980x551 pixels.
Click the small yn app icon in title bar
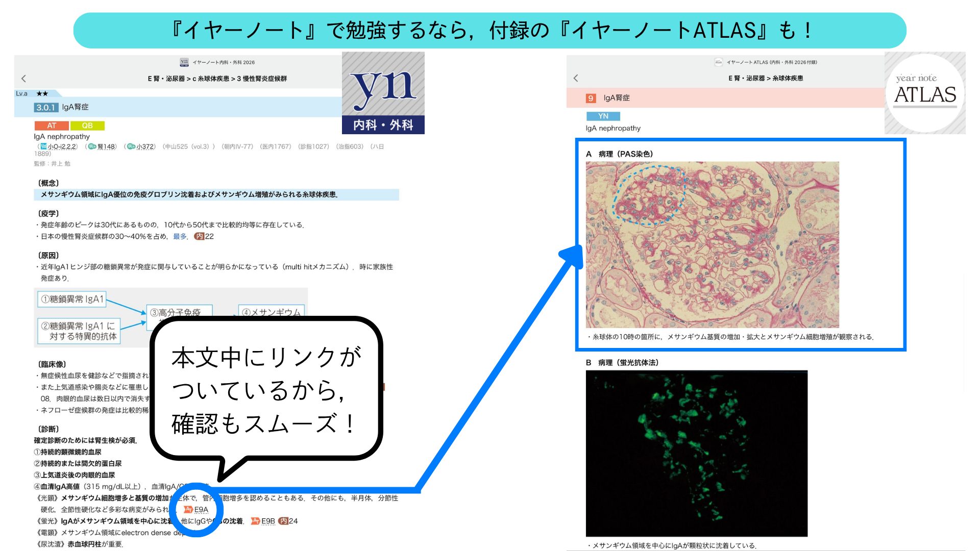pos(184,62)
